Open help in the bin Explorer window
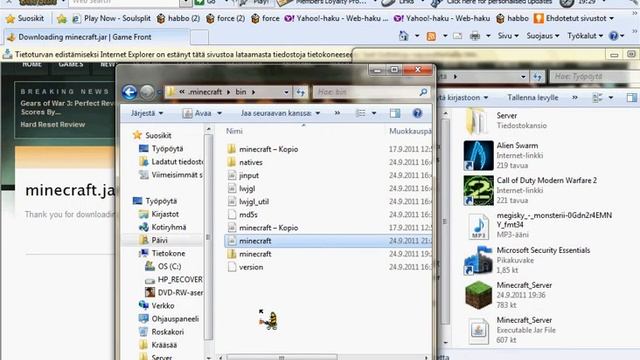 pos(417,113)
